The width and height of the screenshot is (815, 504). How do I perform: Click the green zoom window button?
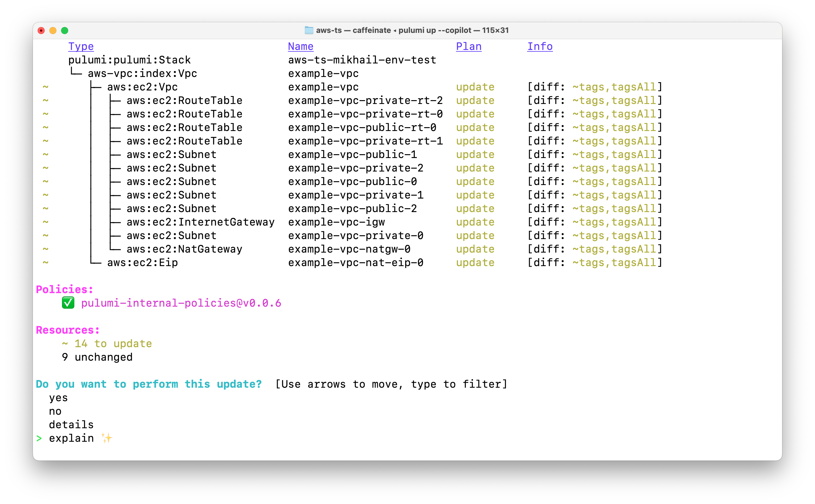(x=65, y=31)
